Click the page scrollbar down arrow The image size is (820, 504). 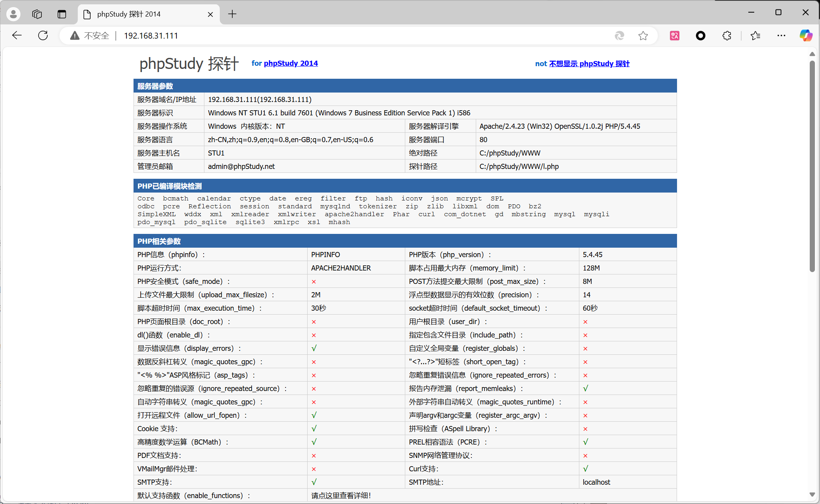click(812, 495)
